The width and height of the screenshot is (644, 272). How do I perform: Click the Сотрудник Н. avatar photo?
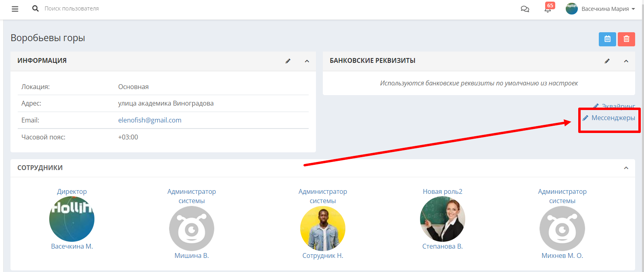pyautogui.click(x=323, y=228)
